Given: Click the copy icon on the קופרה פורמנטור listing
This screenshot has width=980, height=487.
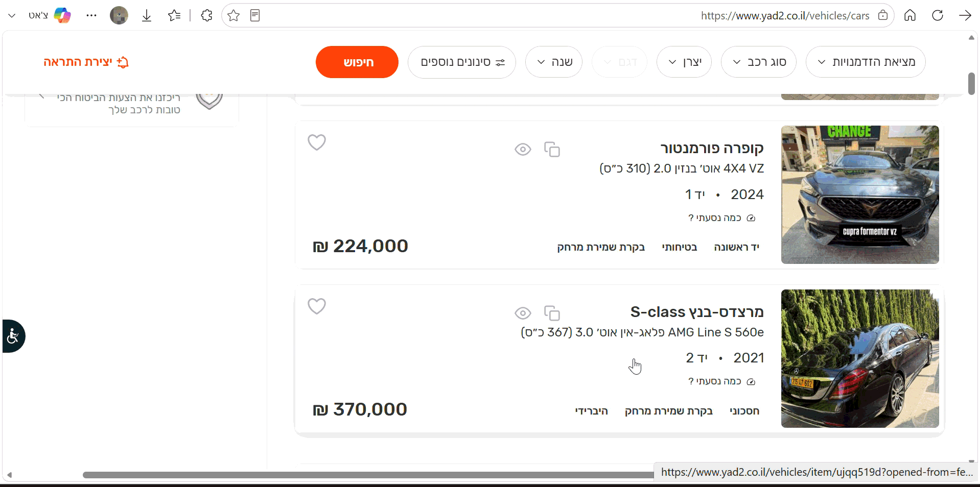Looking at the screenshot, I should click(552, 150).
